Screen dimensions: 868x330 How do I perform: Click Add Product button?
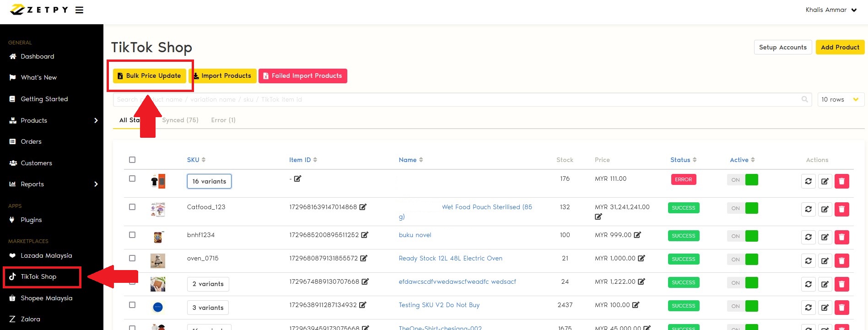click(x=840, y=47)
